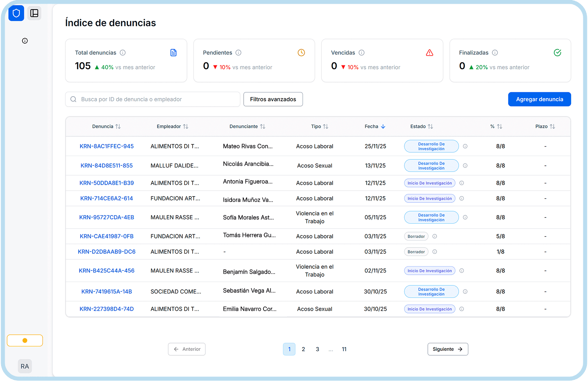Click the info icon beside the first Desarrollo De Investigación badge
The width and height of the screenshot is (588, 382).
465,146
